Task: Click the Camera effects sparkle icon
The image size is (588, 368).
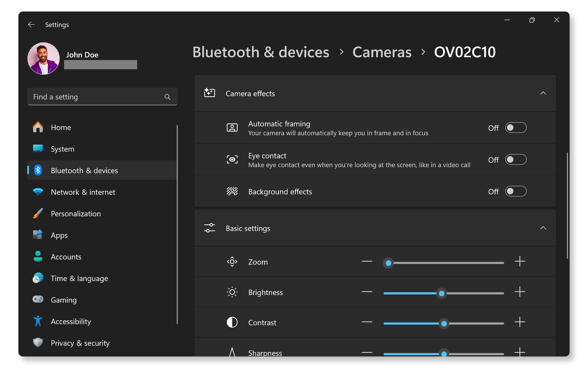Action: [209, 93]
